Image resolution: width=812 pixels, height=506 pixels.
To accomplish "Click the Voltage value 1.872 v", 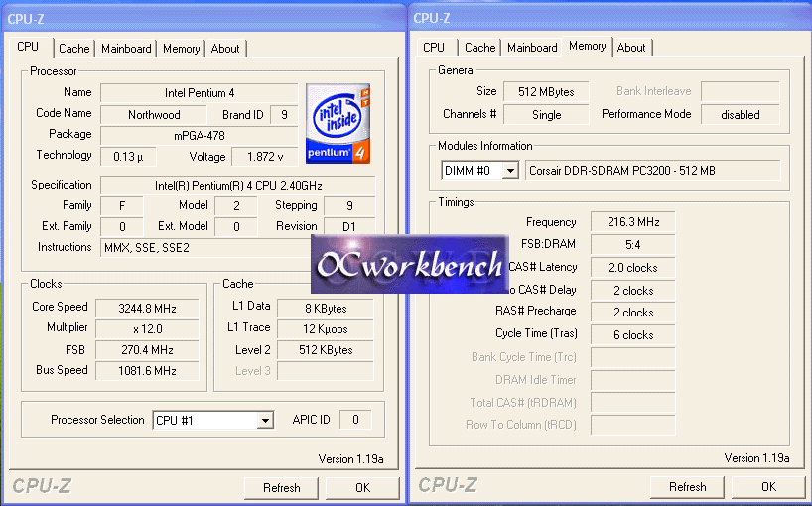I will [265, 157].
